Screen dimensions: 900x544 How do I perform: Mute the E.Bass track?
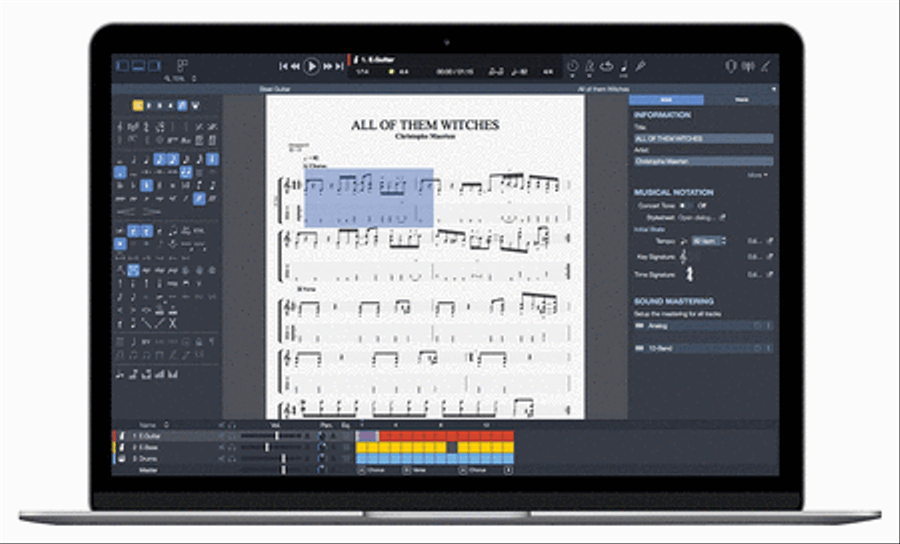coord(222,448)
